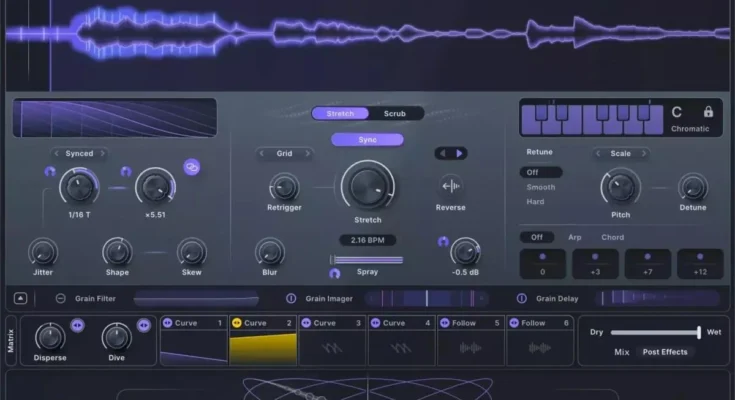Set playback direction to backward arrow
This screenshot has width=735, height=400.
click(x=442, y=153)
